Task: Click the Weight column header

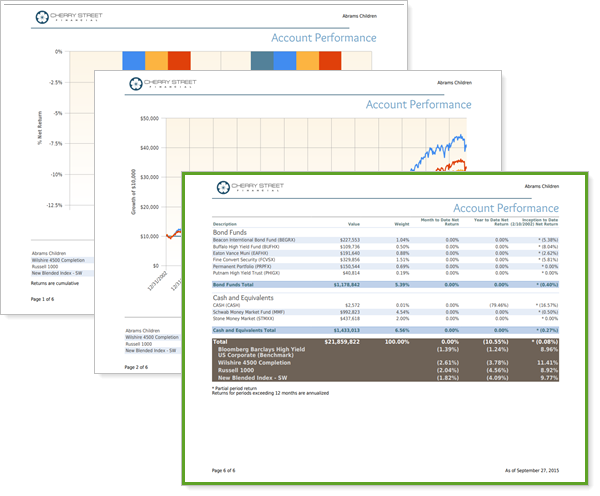Action: 401,223
